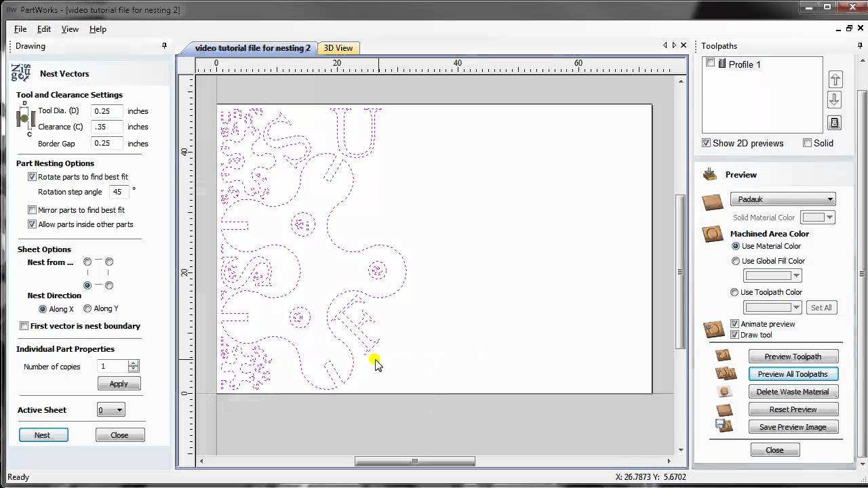Click the icon beside Preview Toolpath
This screenshot has height=488, width=868.
[x=724, y=356]
